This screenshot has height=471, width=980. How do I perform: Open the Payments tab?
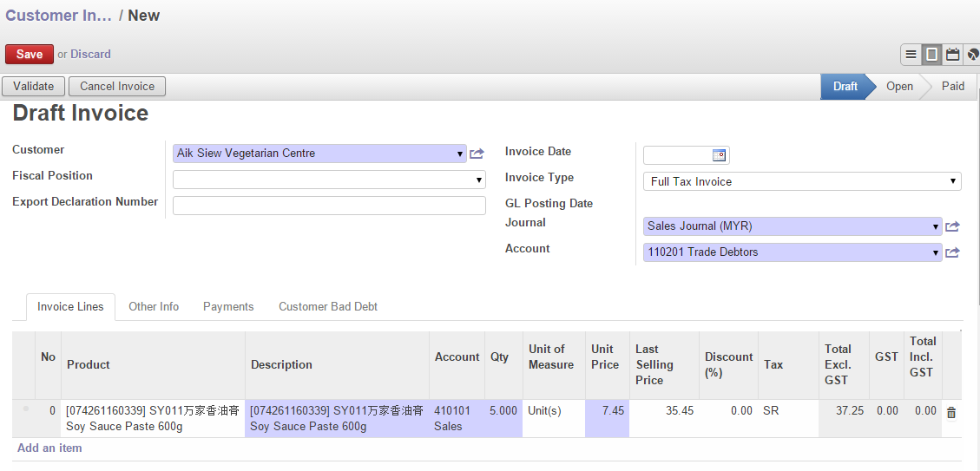coord(228,307)
